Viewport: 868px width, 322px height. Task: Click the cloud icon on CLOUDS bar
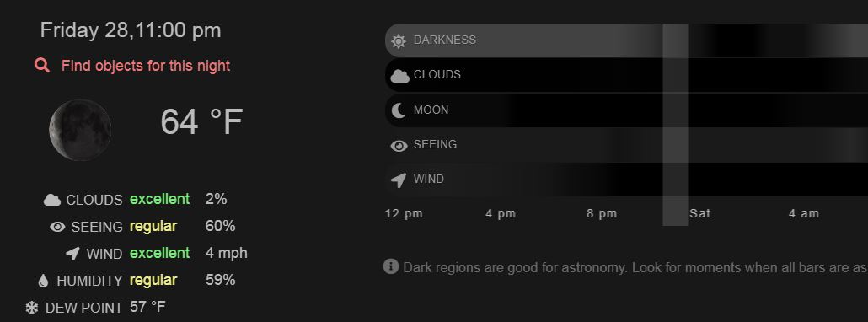tap(399, 76)
